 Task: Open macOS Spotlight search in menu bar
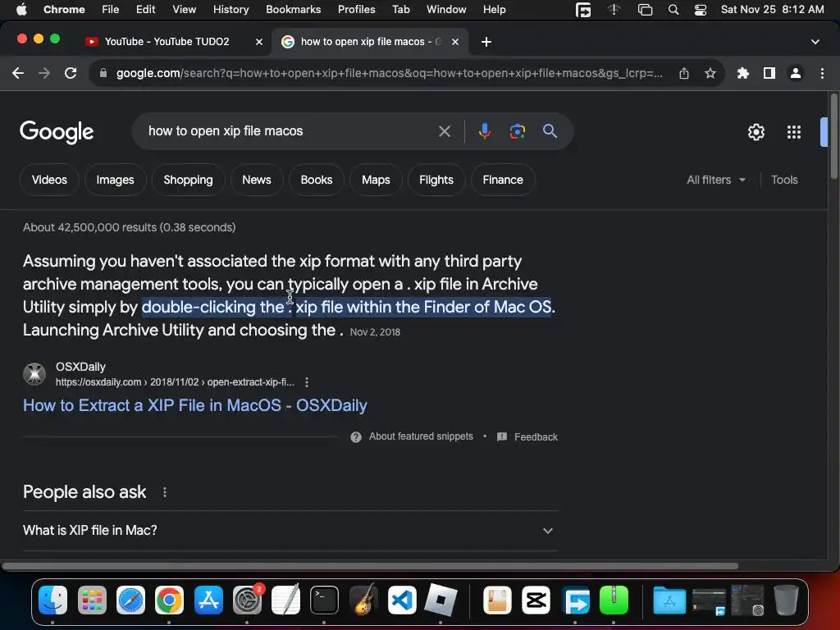(673, 10)
